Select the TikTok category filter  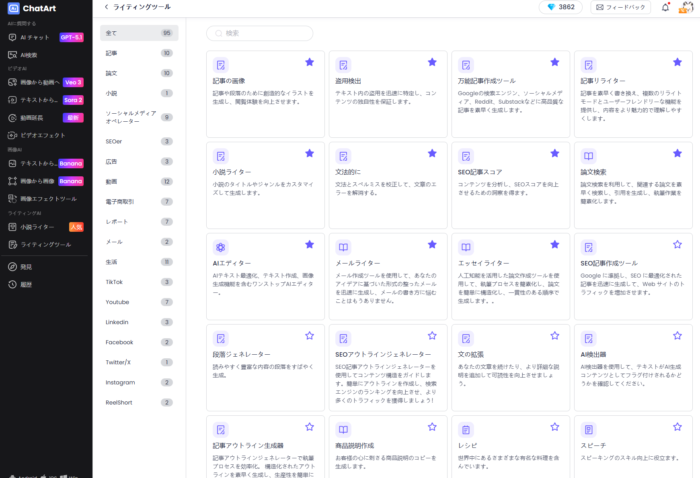pyautogui.click(x=139, y=282)
